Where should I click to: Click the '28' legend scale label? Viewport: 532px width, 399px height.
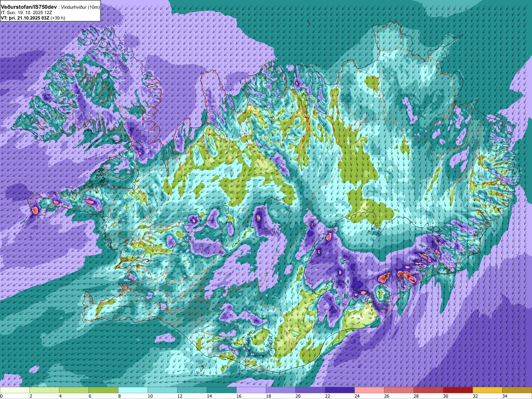[x=416, y=396]
